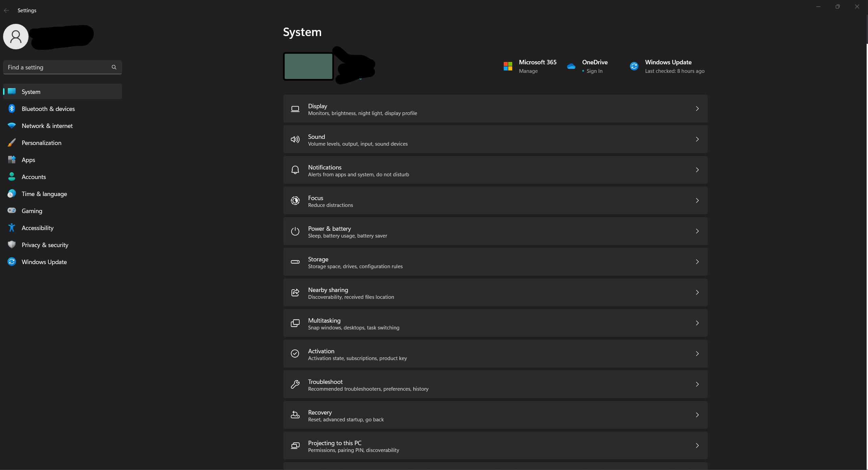Screen dimensions: 868x470
Task: Expand the Display settings chevron
Action: 697,109
